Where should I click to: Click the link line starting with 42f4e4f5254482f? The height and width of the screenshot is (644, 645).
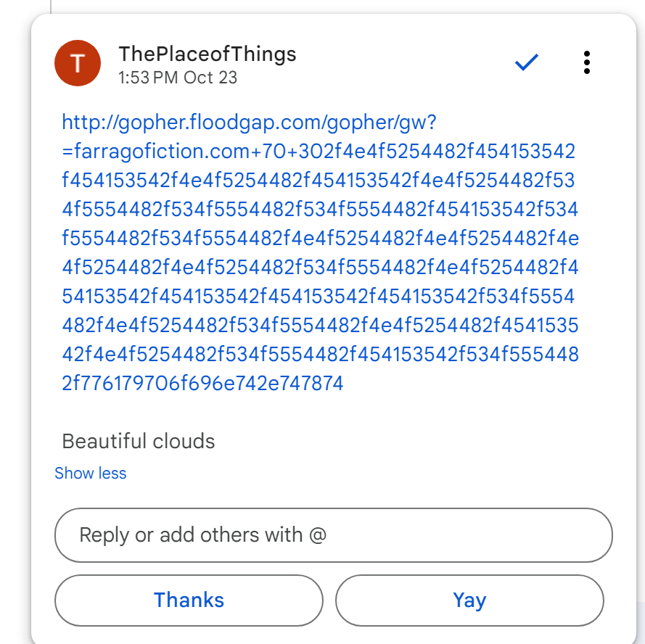[x=320, y=355]
